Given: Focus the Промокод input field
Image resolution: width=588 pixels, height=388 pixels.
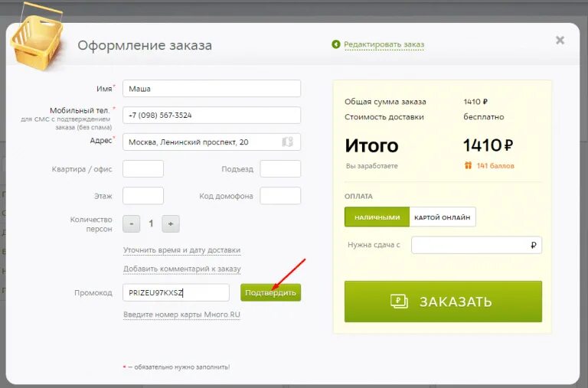Looking at the screenshot, I should click(x=176, y=292).
